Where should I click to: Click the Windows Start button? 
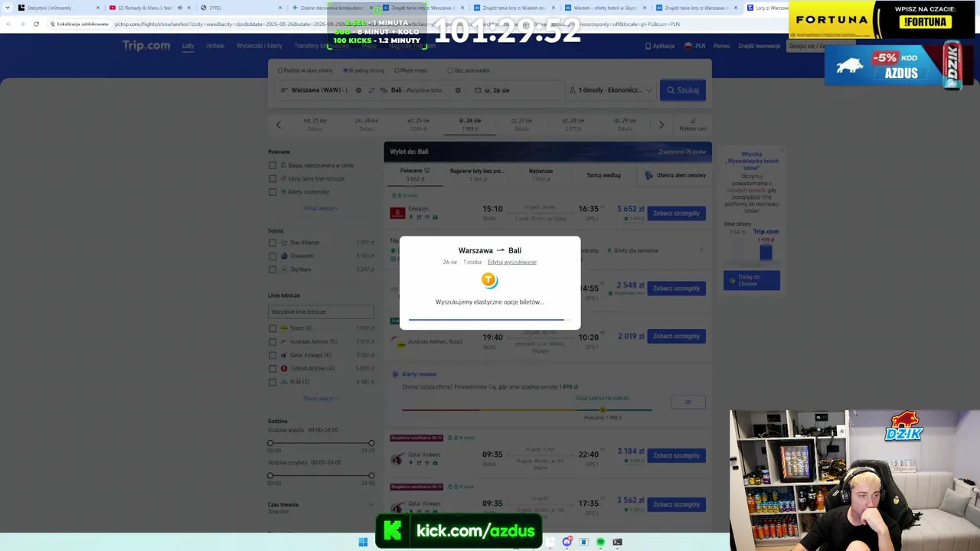363,542
